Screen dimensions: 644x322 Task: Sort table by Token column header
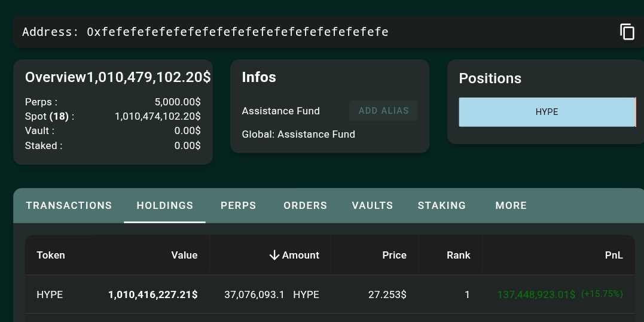pyautogui.click(x=50, y=256)
